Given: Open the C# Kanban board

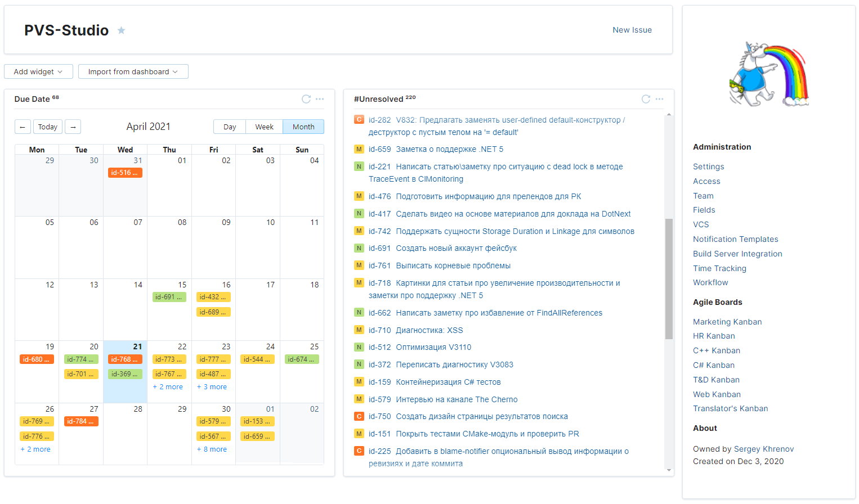Looking at the screenshot, I should [x=714, y=365].
